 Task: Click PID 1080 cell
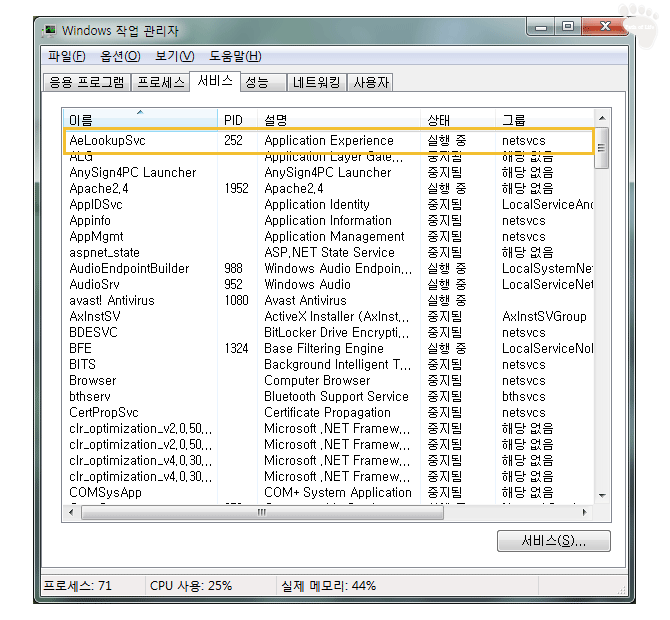click(236, 300)
